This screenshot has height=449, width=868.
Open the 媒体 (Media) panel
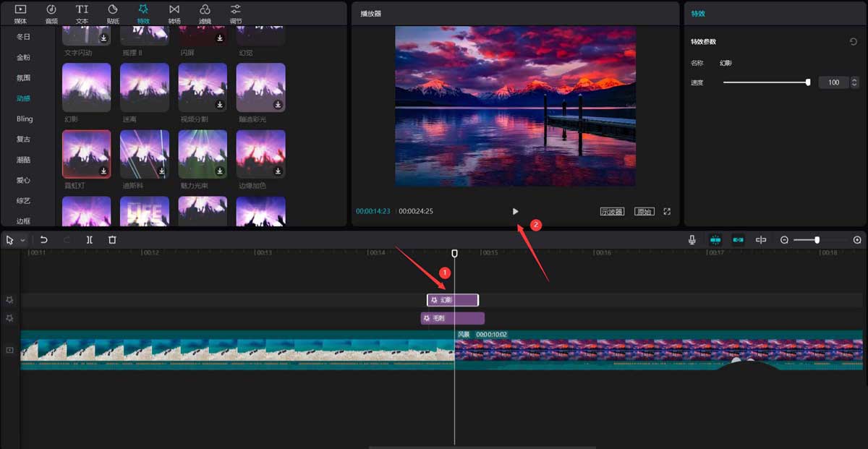tap(20, 13)
